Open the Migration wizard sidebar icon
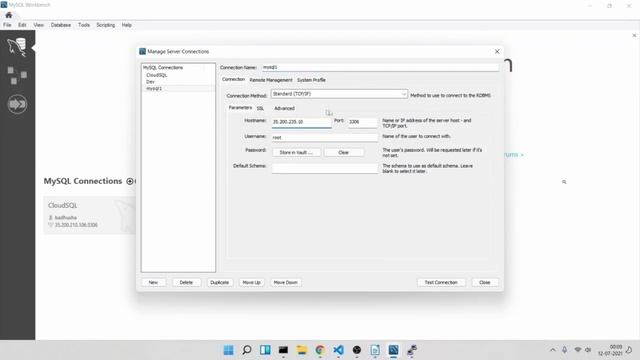 (17, 104)
